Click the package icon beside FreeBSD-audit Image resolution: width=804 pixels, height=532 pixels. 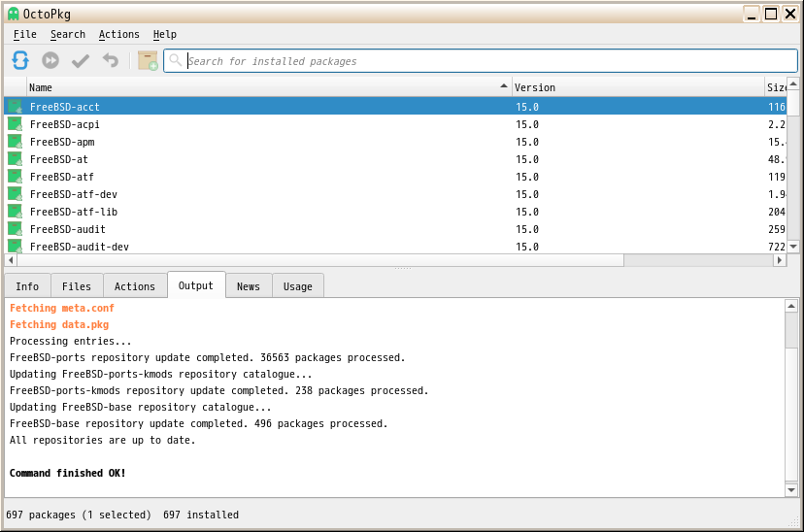click(16, 228)
